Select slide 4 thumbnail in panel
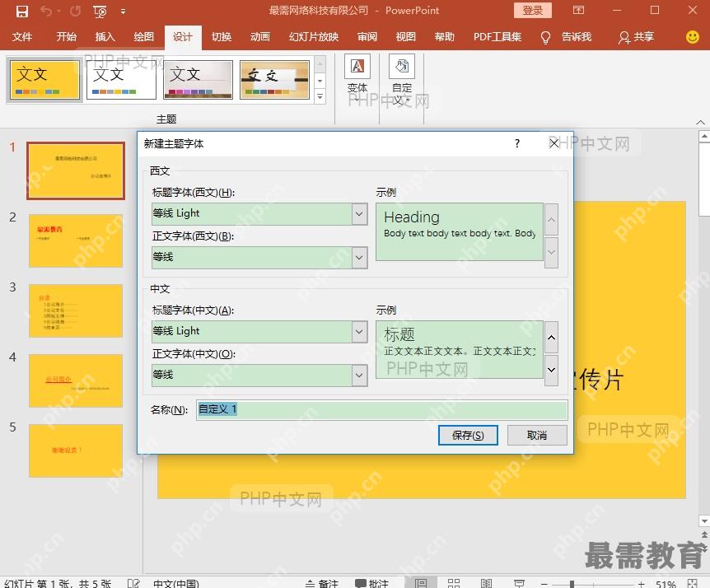710x588 pixels. tap(76, 381)
